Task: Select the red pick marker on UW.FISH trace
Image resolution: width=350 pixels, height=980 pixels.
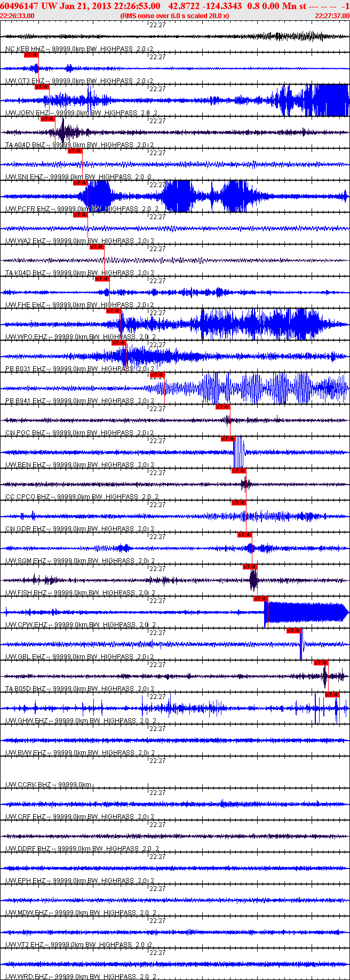Action: tap(250, 567)
